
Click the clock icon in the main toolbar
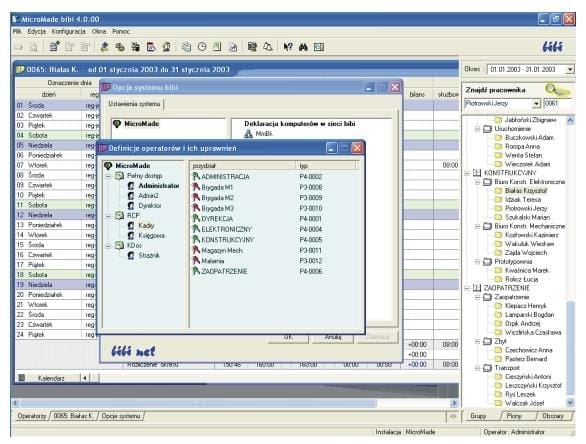202,47
